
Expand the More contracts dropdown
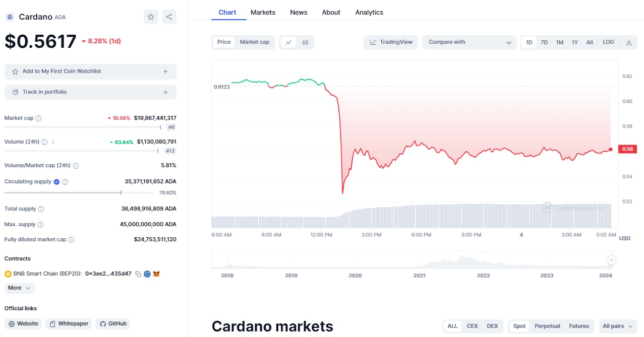[x=20, y=288]
